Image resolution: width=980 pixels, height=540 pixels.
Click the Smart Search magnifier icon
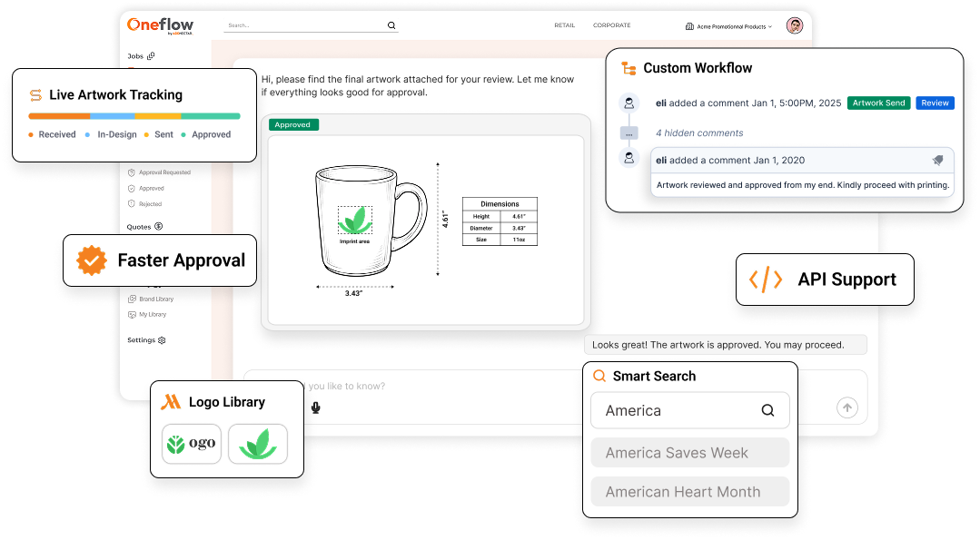point(600,375)
